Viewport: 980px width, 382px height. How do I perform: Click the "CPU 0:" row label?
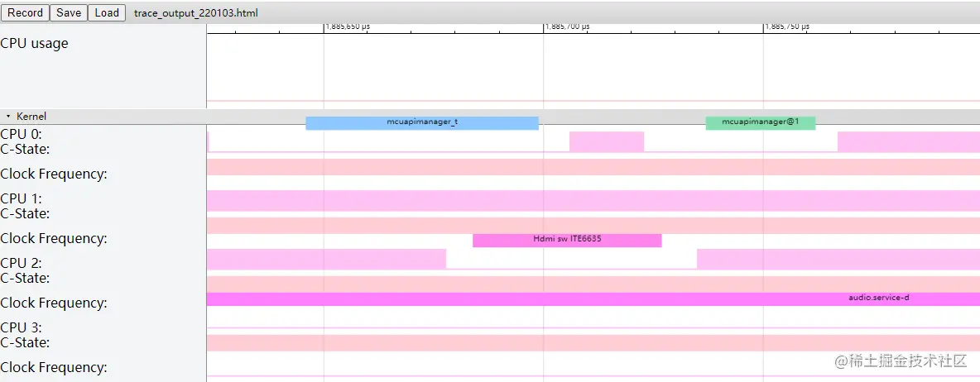point(22,134)
